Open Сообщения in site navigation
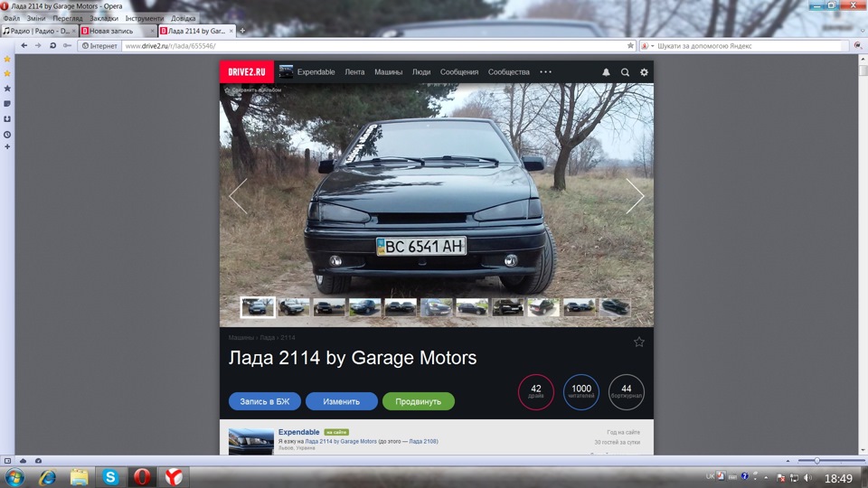The image size is (868, 488). [459, 72]
